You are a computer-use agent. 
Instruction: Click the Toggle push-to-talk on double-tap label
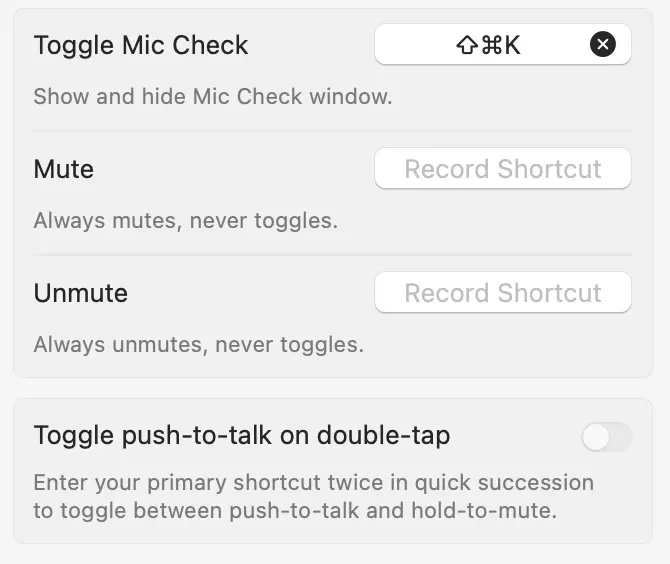(x=242, y=436)
